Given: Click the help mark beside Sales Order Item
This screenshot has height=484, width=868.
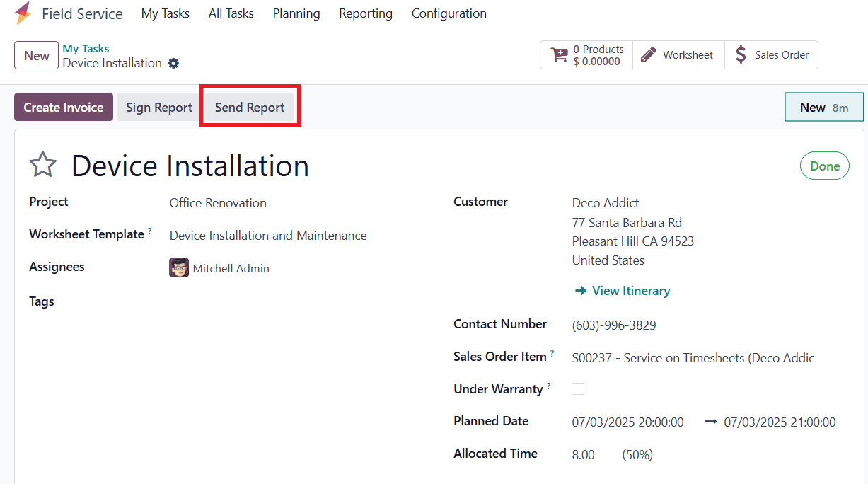Looking at the screenshot, I should pos(552,354).
